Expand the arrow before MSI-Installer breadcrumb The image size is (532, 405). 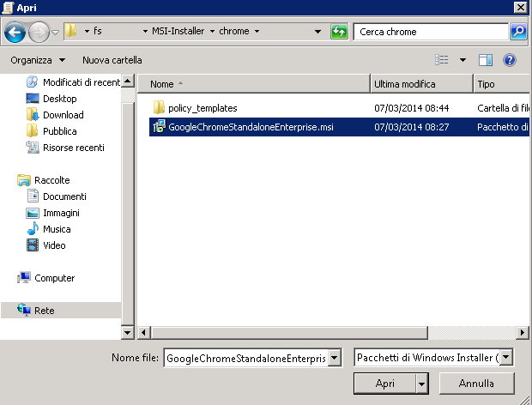tap(145, 31)
